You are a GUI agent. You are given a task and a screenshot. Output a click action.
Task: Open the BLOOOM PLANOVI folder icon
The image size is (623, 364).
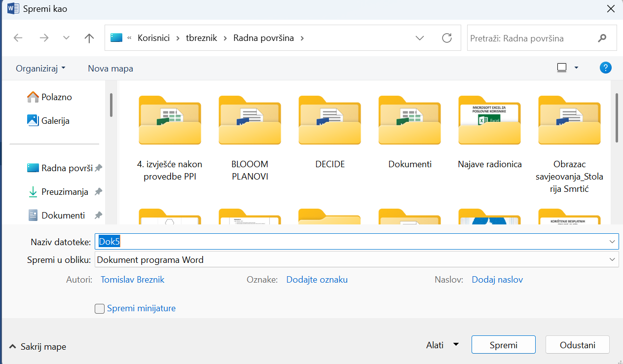coord(250,120)
